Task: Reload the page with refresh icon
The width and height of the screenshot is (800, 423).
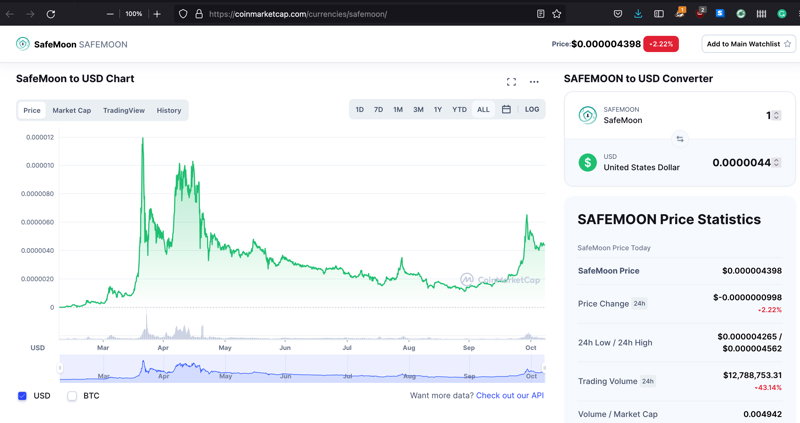Action: [51, 14]
